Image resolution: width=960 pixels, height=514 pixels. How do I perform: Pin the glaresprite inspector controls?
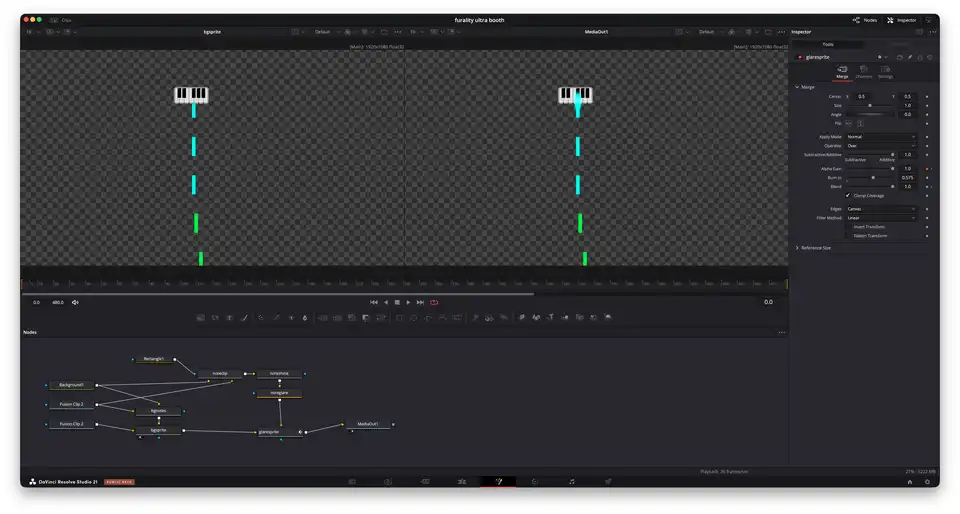click(910, 58)
